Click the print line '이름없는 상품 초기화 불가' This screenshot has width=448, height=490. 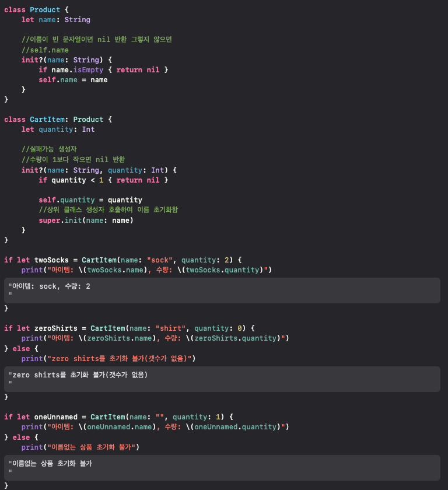point(80,447)
